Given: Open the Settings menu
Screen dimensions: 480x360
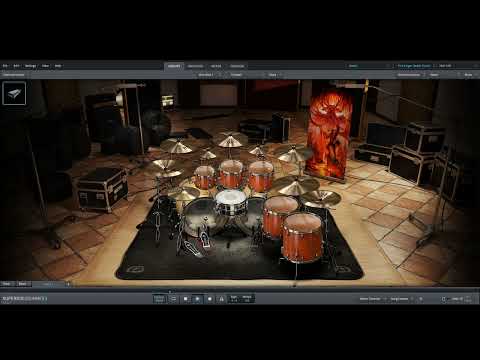Looking at the screenshot, I should 30,66.
